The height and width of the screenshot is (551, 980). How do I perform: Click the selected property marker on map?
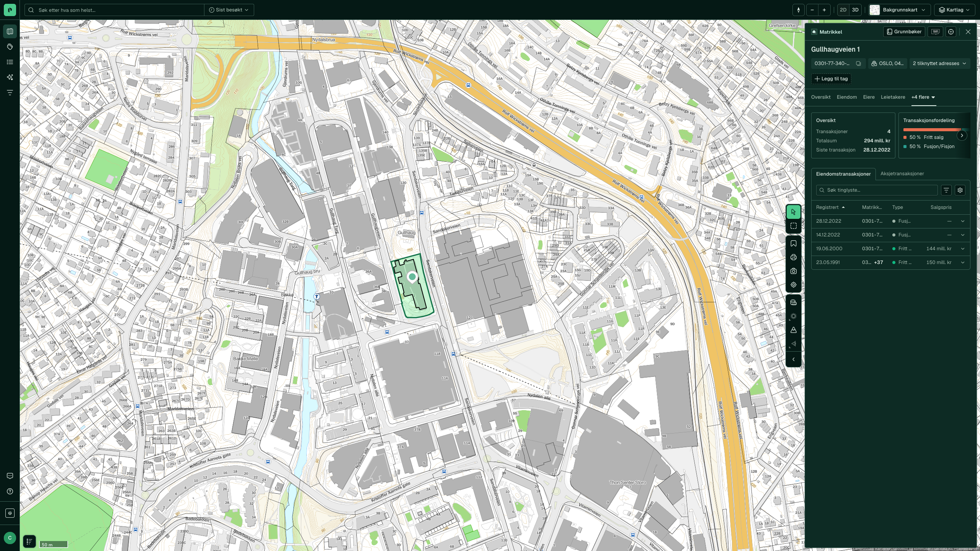(412, 277)
